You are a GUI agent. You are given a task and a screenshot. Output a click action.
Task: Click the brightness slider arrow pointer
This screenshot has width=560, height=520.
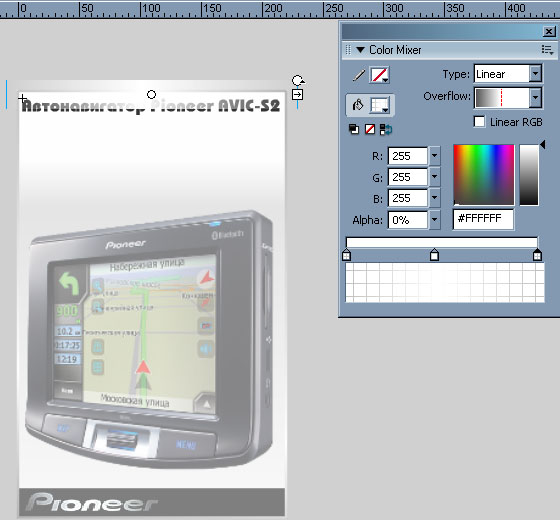pos(543,145)
